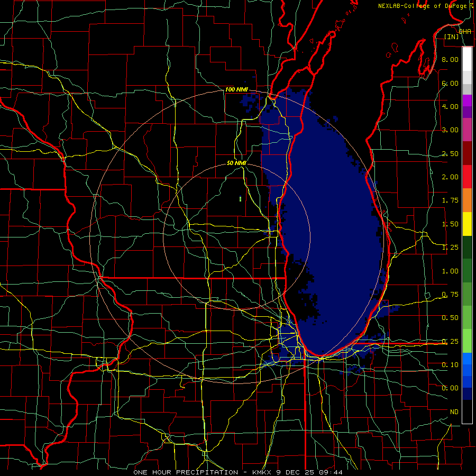476x476 pixels.
Task: Select the 0.25 legend value
Action: (x=450, y=342)
